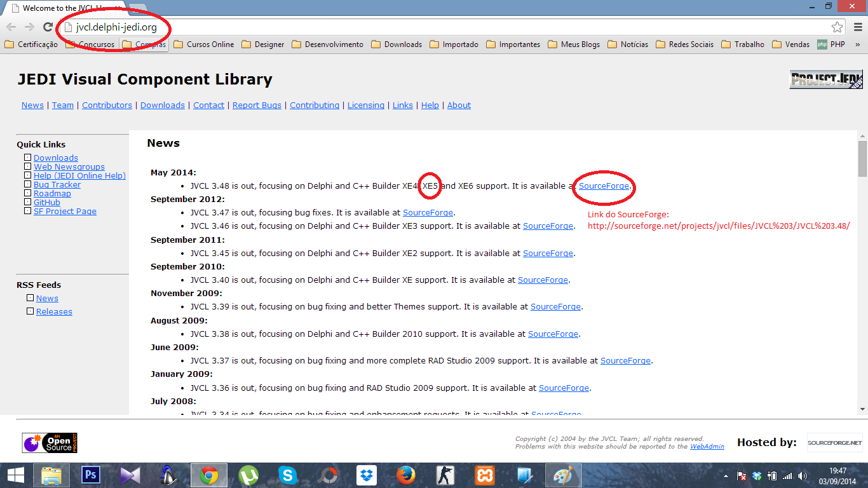Launch Visual Studio from the taskbar
The width and height of the screenshot is (868, 488).
(x=130, y=475)
